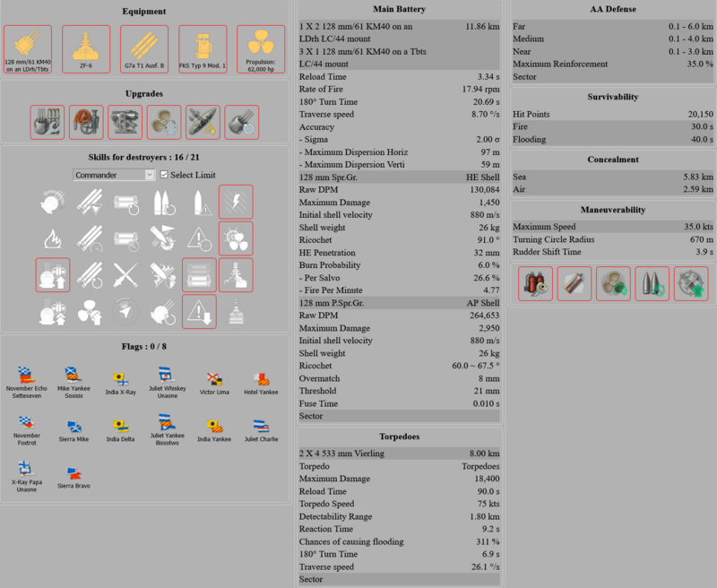Toggle the Select Limit checkbox
Image resolution: width=717 pixels, height=588 pixels.
(164, 176)
